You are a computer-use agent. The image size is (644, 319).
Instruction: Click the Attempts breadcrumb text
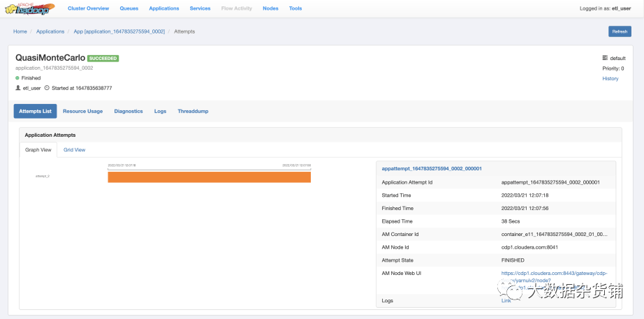pos(184,31)
